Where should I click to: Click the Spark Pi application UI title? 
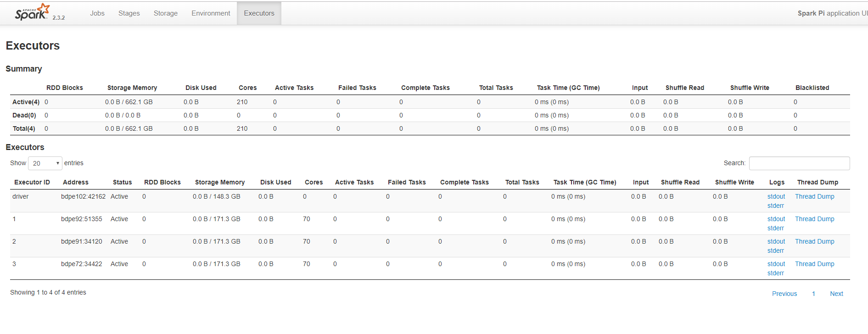tap(832, 13)
